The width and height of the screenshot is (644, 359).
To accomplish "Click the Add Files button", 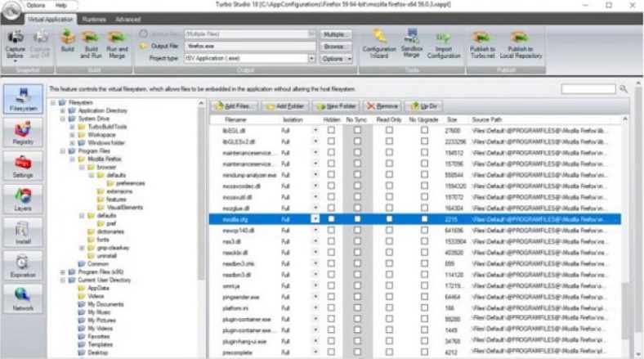I will click(x=234, y=106).
